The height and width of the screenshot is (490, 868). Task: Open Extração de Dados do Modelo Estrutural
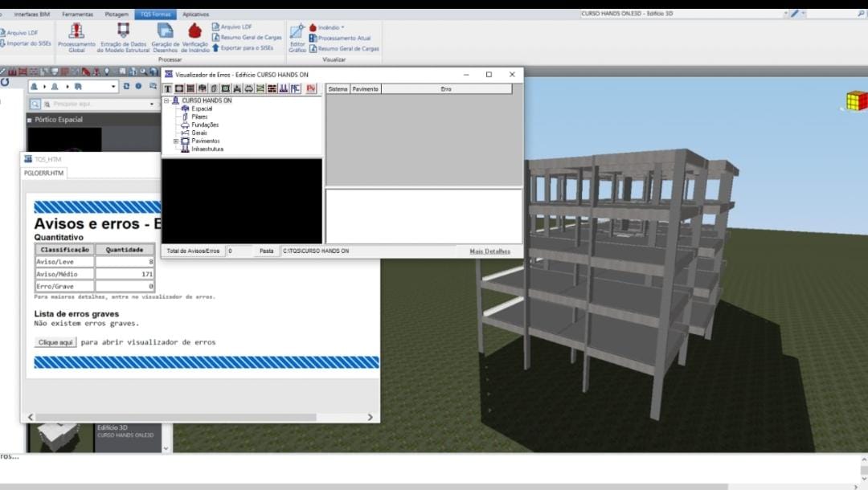[x=124, y=31]
